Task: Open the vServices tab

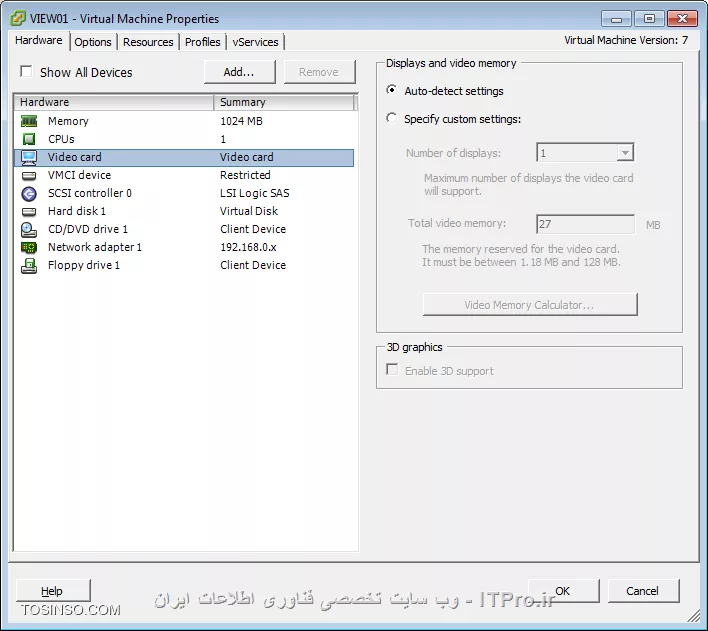Action: pyautogui.click(x=255, y=42)
